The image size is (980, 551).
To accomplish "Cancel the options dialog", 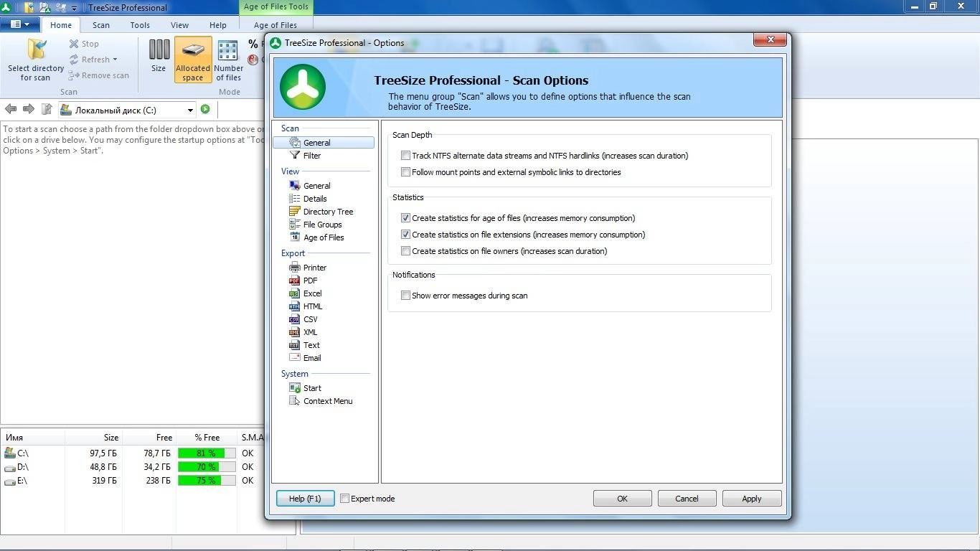I will [687, 499].
